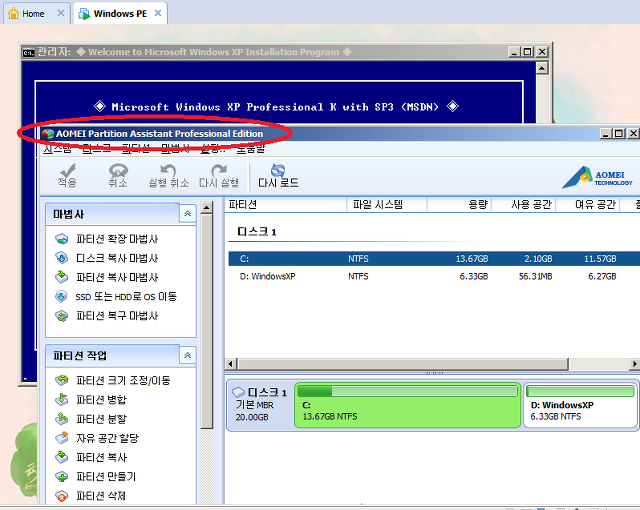Click the 디스크 1 heading in partition list
Screen dimensions: 640x510
[x=257, y=232]
